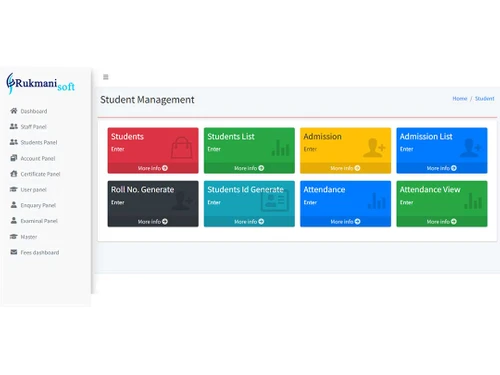Click the Enquiry Panel person icon
The width and height of the screenshot is (500, 375).
[14, 205]
